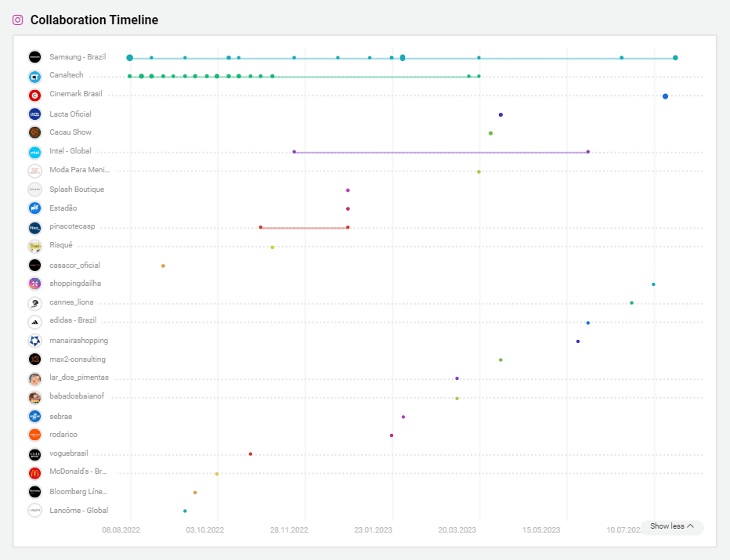
Task: Click the voguebrasil avatar icon
Action: (x=34, y=453)
